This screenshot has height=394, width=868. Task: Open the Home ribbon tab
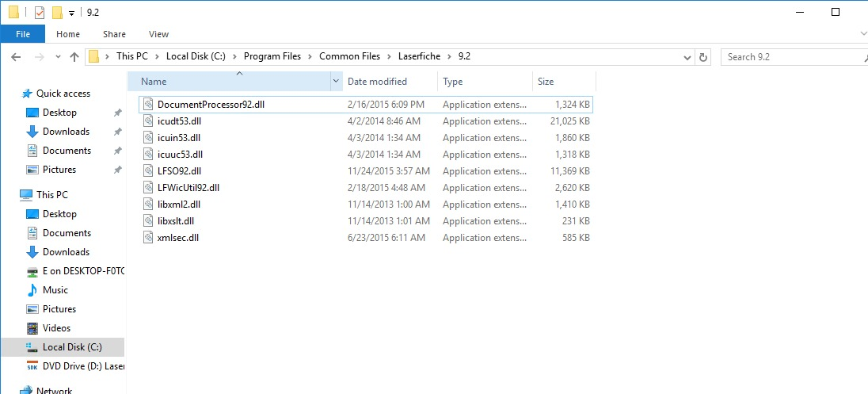[68, 34]
